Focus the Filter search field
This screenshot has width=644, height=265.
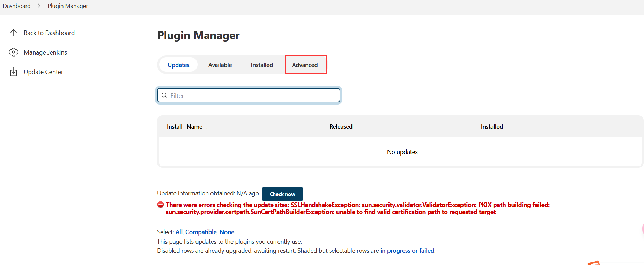249,95
